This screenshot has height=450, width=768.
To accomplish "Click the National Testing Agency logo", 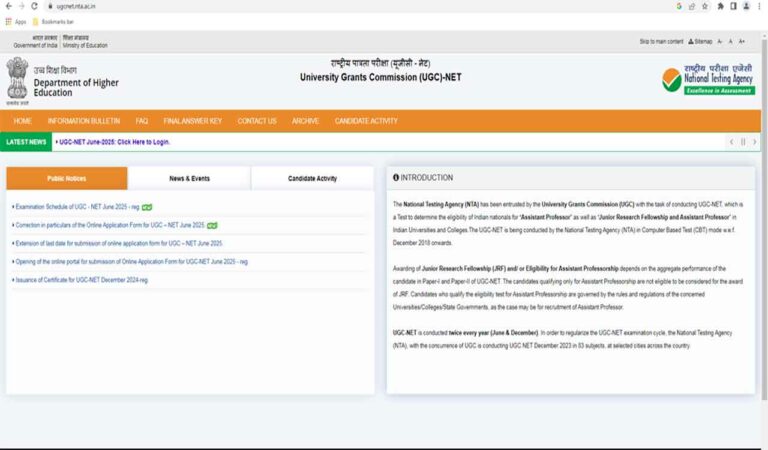I will coord(707,80).
